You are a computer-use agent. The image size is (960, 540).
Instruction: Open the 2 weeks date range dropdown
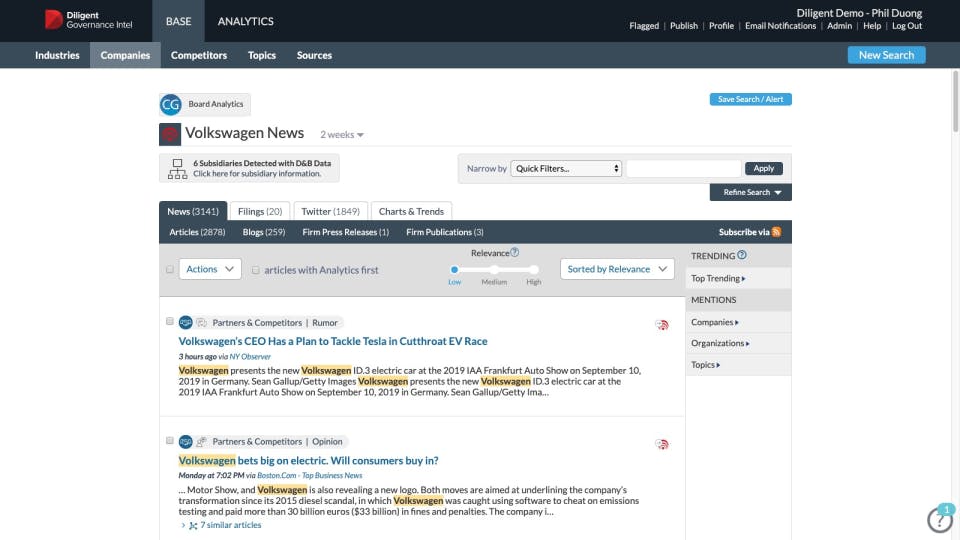342,135
